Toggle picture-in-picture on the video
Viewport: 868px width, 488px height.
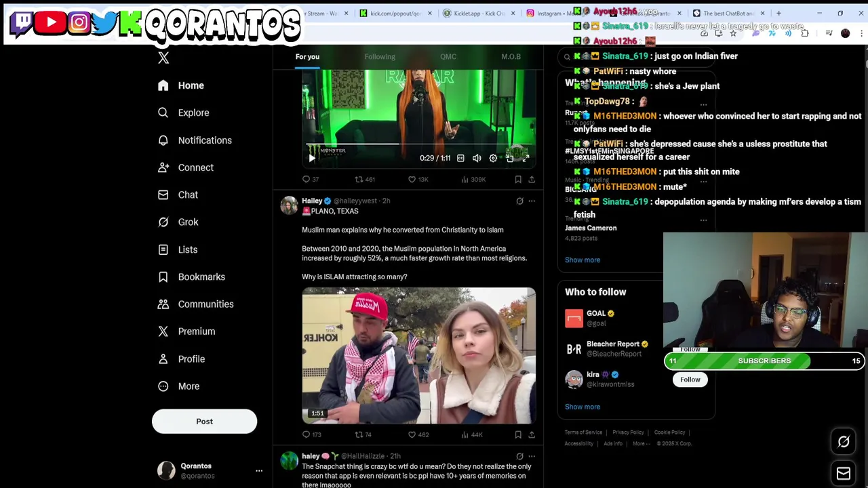(509, 158)
